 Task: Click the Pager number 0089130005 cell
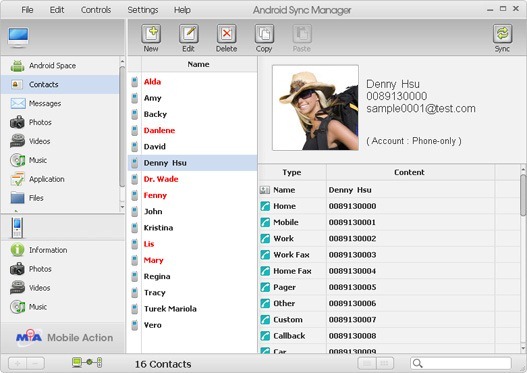pyautogui.click(x=410, y=287)
